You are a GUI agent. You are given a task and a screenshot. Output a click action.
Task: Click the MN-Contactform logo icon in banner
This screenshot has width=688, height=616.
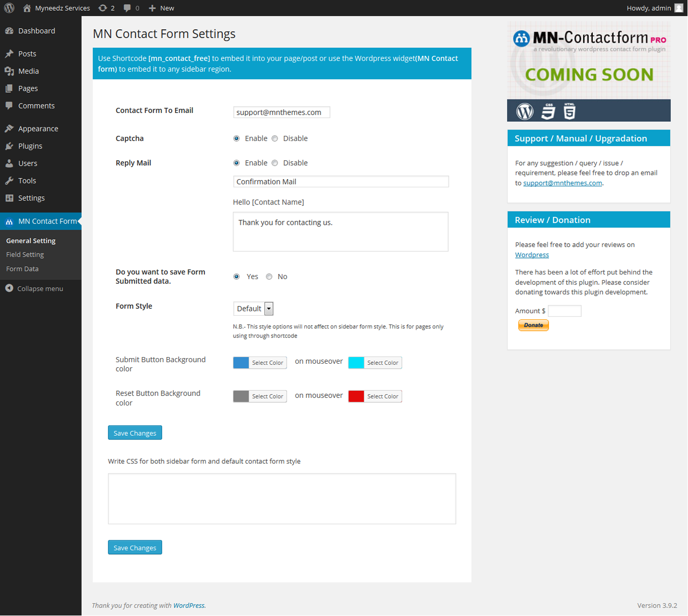[x=521, y=38]
